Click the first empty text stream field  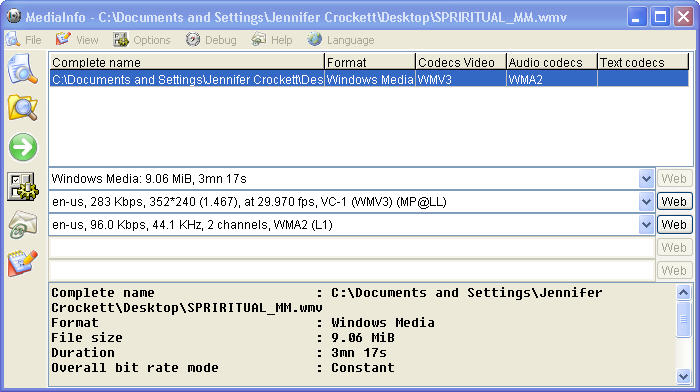coord(352,248)
